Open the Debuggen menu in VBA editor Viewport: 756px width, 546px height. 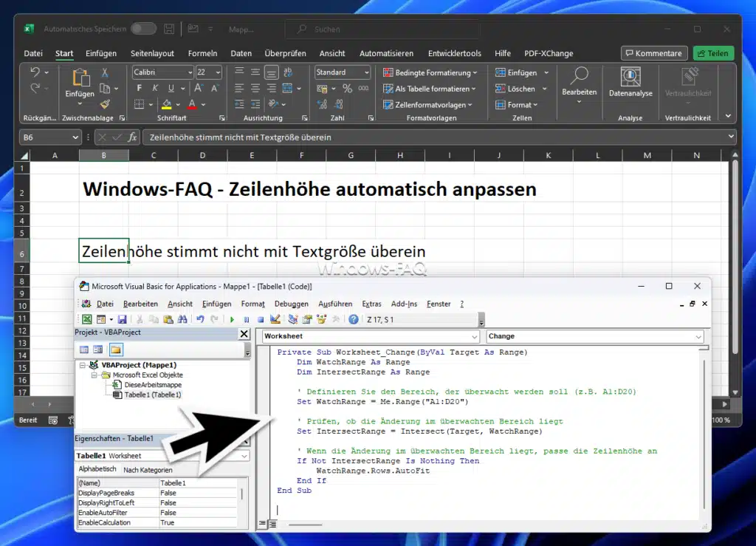291,304
